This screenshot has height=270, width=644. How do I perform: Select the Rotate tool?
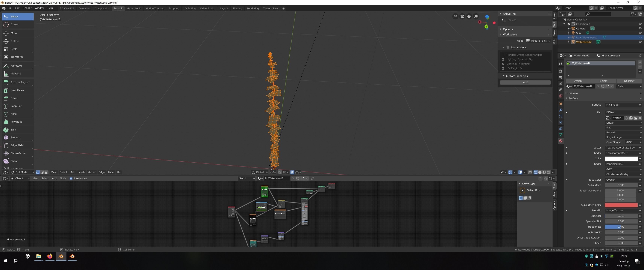[x=17, y=41]
